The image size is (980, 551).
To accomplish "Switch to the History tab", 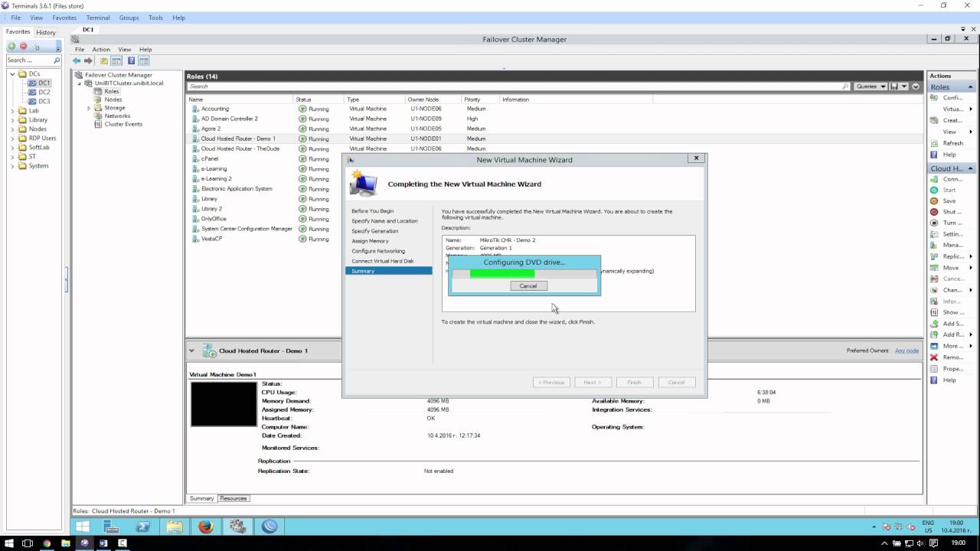I will coord(46,32).
